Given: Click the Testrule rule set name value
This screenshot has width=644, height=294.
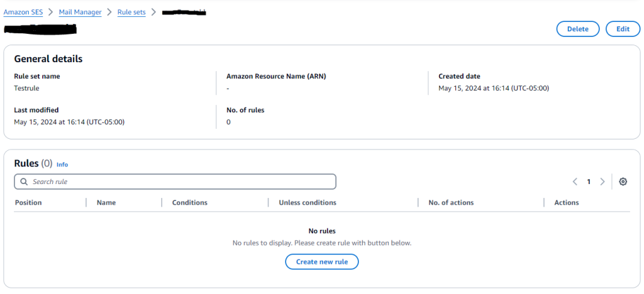Looking at the screenshot, I should tap(26, 89).
